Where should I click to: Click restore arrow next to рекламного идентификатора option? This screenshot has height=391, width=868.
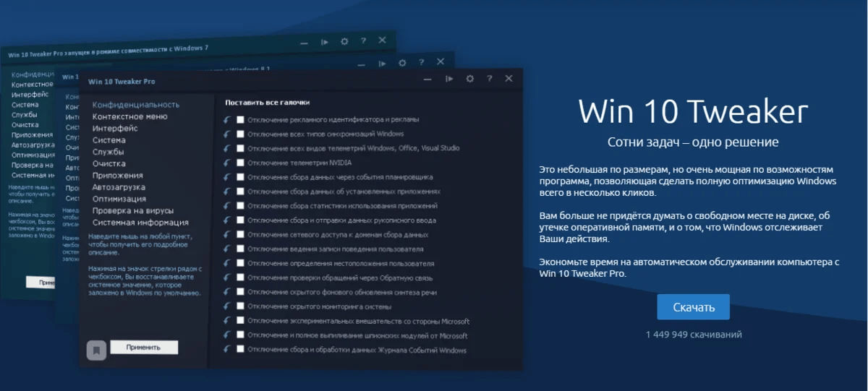[x=228, y=119]
